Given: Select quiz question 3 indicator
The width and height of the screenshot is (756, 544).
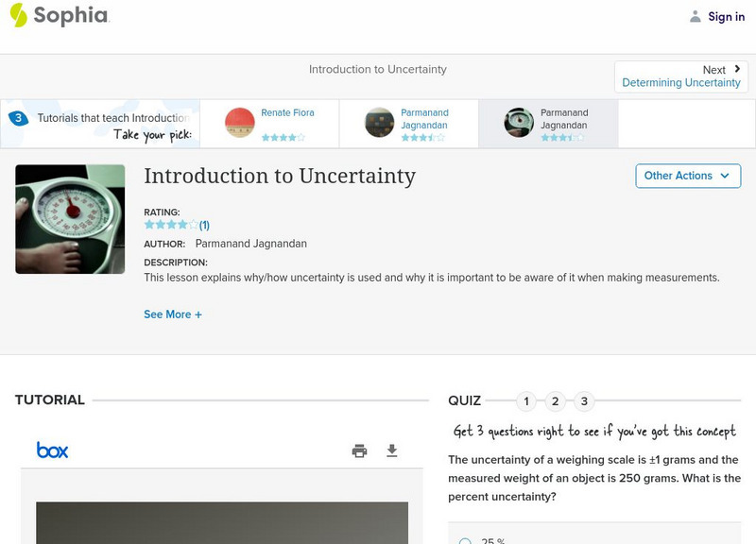Looking at the screenshot, I should (x=584, y=401).
